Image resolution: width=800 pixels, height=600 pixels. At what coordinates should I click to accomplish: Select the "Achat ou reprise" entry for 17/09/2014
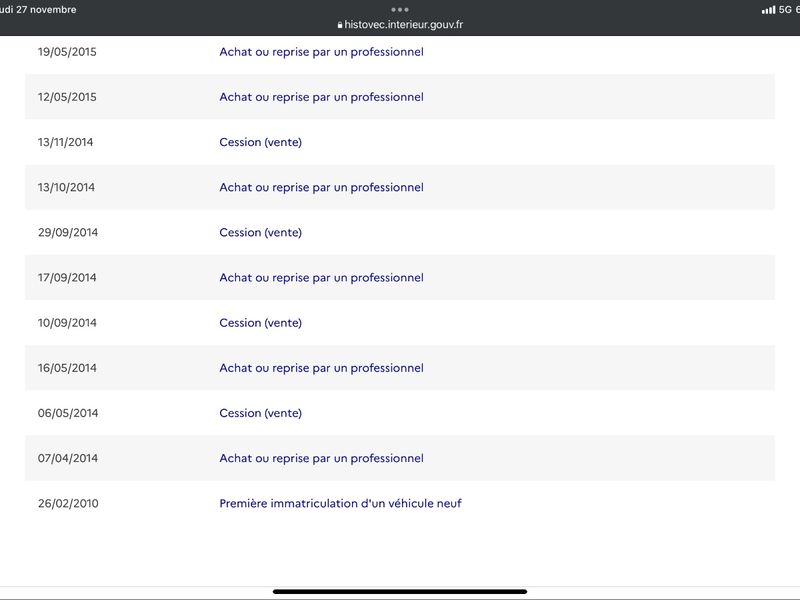tap(321, 277)
